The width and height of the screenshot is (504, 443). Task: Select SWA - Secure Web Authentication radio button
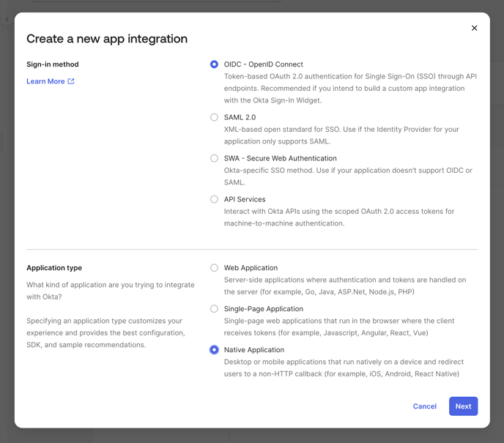[x=214, y=158]
